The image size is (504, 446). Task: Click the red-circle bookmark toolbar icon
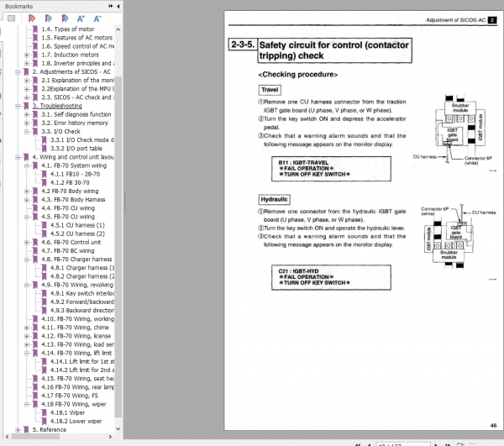click(x=32, y=18)
